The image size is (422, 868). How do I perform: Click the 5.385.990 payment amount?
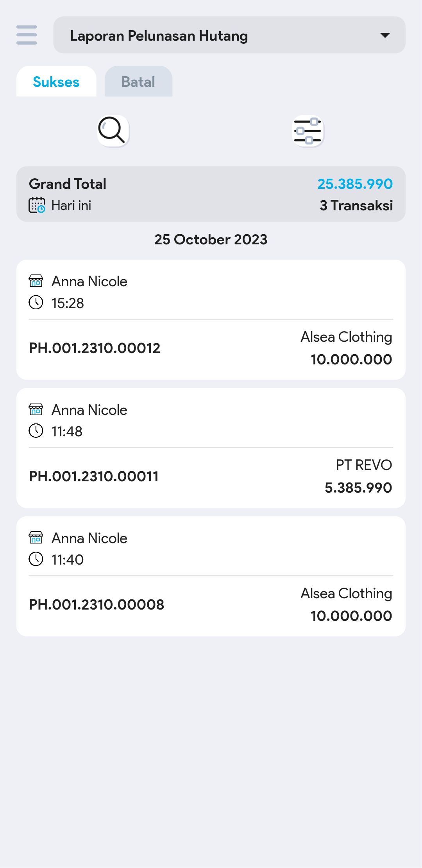point(358,488)
